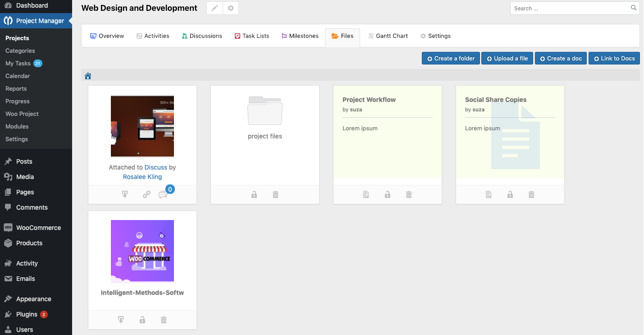Download the Intelligent-Methods-Softw file
Image resolution: width=644 pixels, height=335 pixels.
121,319
